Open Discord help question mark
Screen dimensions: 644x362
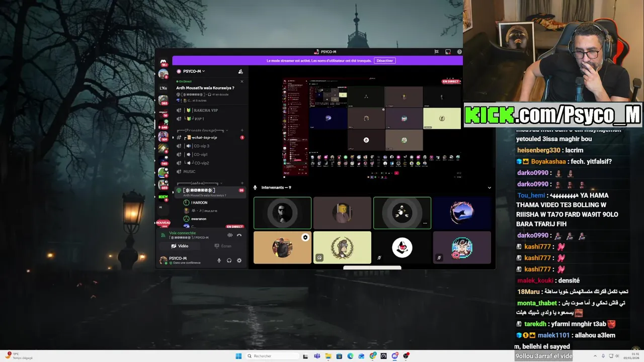(459, 52)
